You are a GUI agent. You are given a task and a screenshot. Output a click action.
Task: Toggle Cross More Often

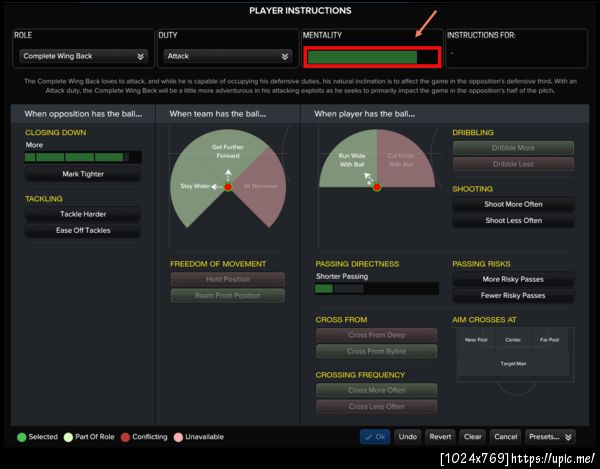(377, 390)
